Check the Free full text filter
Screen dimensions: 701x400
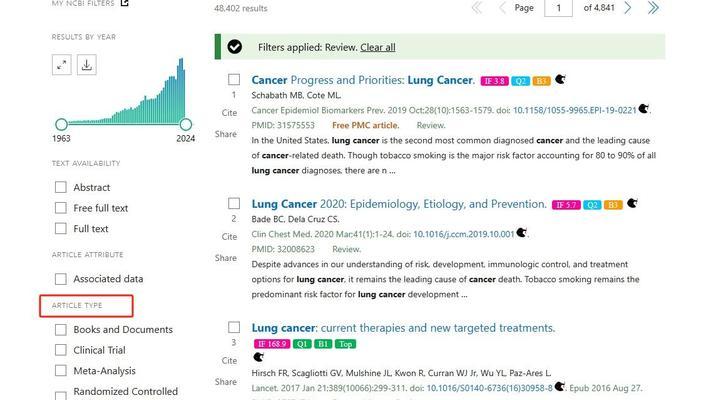61,208
